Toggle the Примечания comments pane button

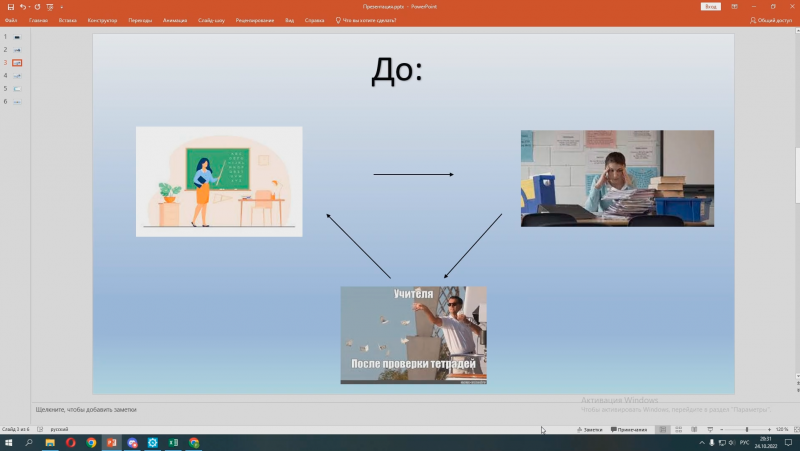[629, 430]
